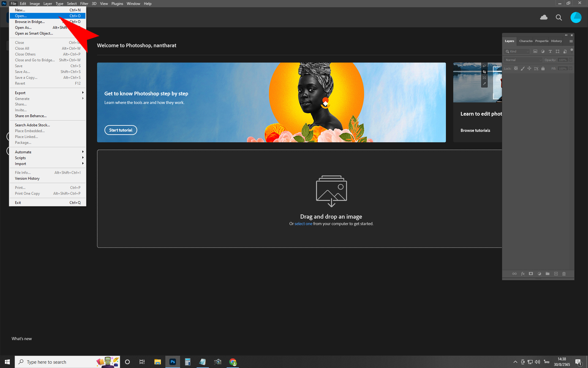Expand the Import submenu
588x368 pixels.
[x=47, y=164]
